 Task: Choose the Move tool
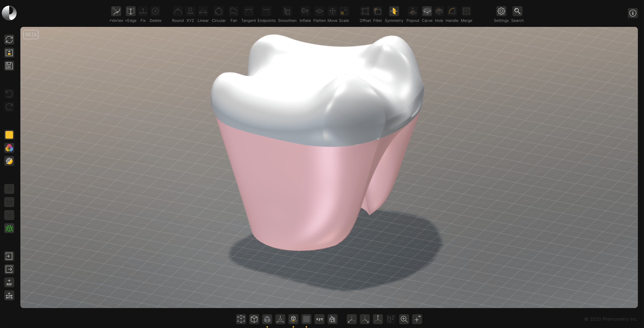332,11
